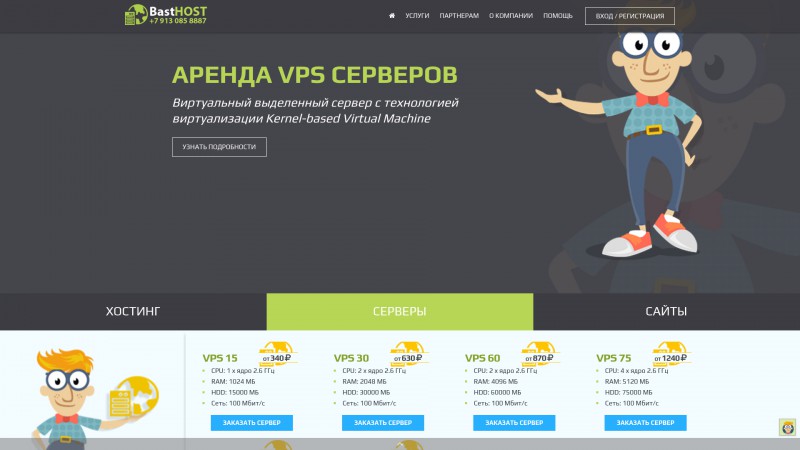Open the Партнерам menu item

459,16
